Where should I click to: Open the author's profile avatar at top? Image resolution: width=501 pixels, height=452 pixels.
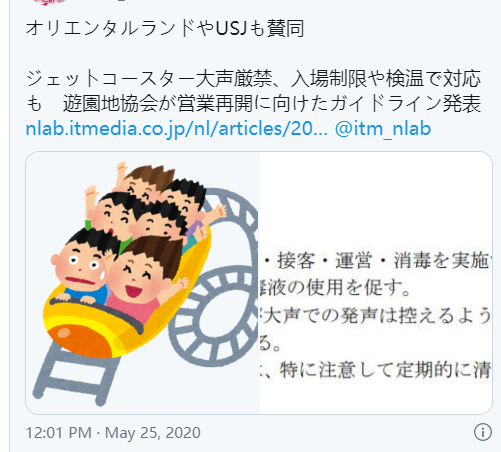tap(49, 2)
